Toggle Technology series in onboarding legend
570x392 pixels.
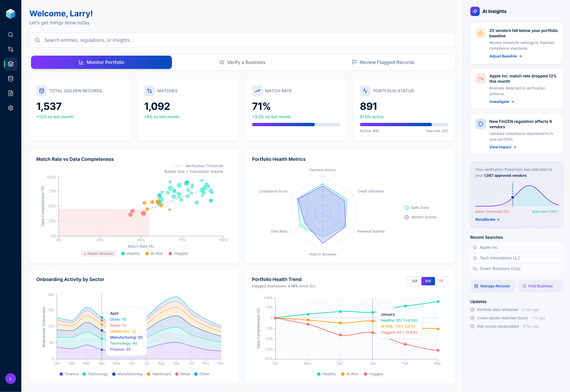pos(95,374)
